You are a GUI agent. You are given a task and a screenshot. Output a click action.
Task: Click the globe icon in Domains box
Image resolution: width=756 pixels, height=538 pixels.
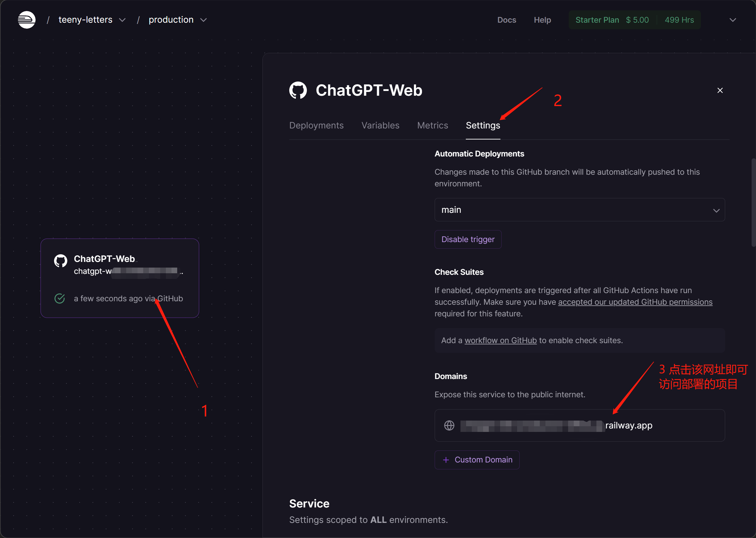coord(449,425)
